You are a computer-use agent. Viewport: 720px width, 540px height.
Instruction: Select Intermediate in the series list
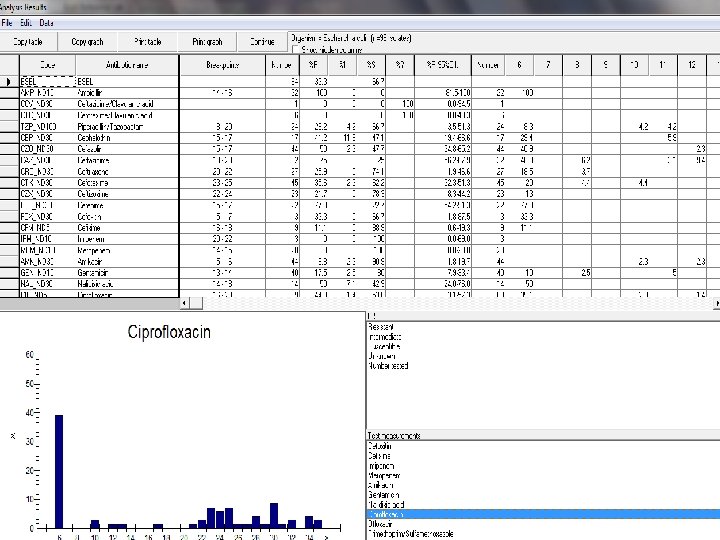pyautogui.click(x=385, y=337)
